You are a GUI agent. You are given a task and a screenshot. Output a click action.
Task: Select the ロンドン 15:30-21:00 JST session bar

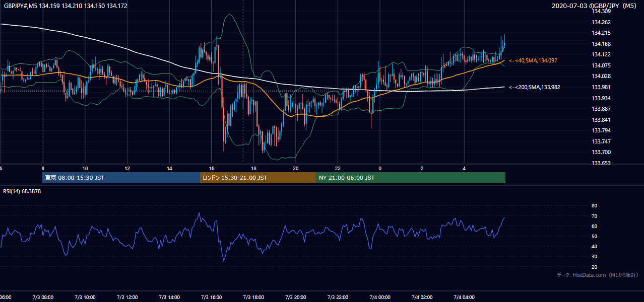point(258,178)
